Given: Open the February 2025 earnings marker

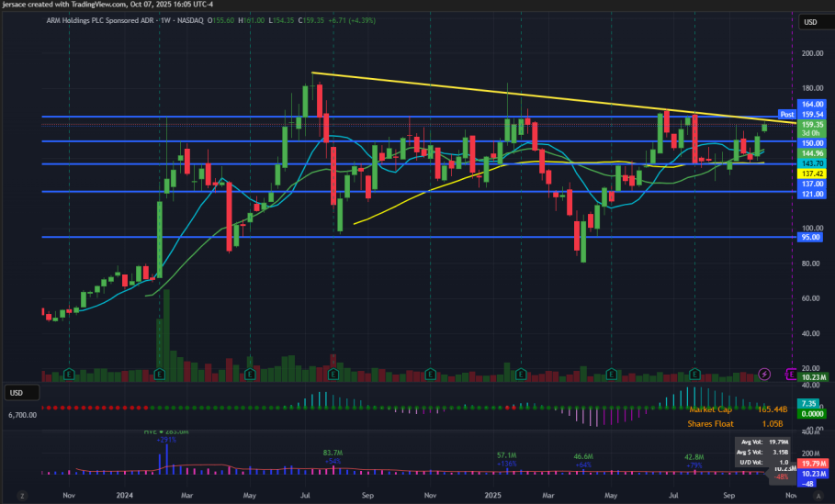Looking at the screenshot, I should [x=521, y=375].
